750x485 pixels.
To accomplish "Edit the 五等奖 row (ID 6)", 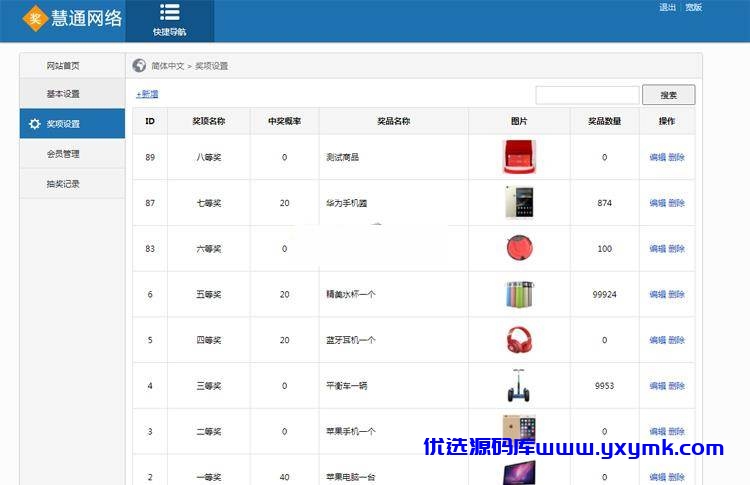I will pos(658,294).
